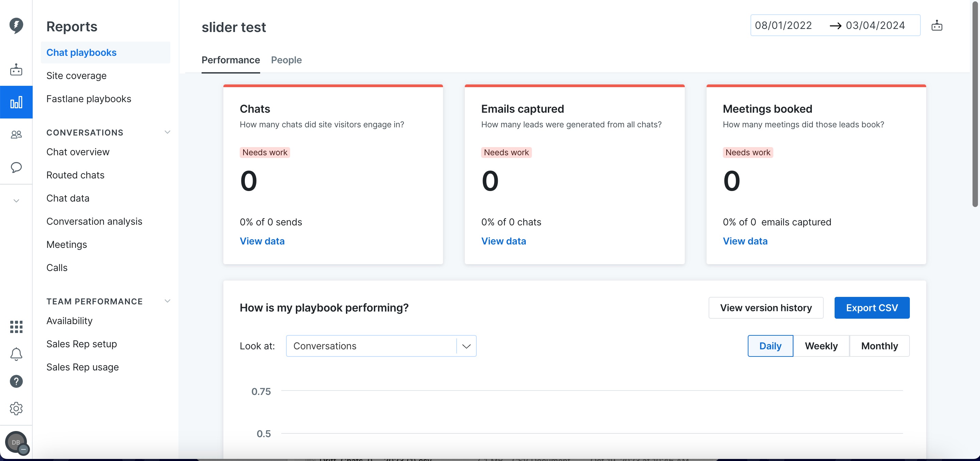This screenshot has width=980, height=461.
Task: Click View data in Chats card
Action: [x=262, y=241]
